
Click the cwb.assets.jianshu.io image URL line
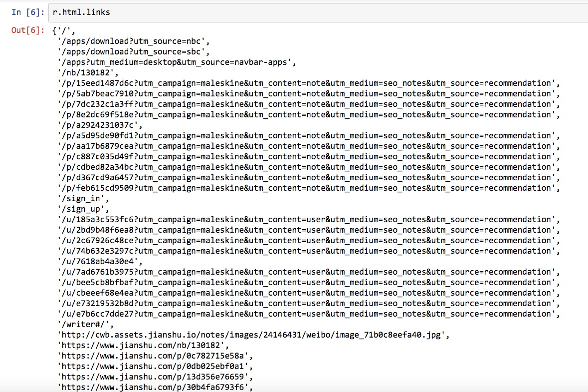click(253, 335)
